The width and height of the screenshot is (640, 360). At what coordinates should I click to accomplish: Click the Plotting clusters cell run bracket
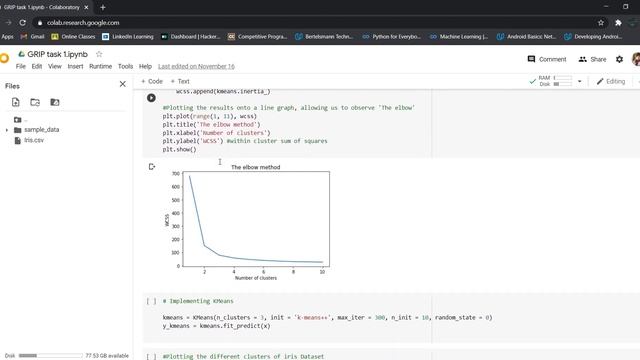pyautogui.click(x=151, y=356)
